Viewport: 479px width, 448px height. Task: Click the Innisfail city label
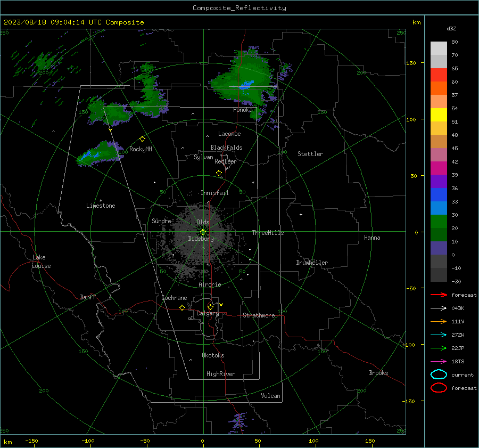point(214,193)
